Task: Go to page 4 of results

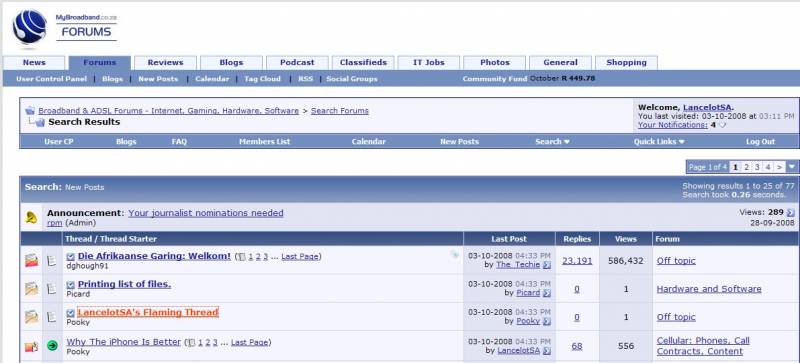Action: tap(767, 167)
